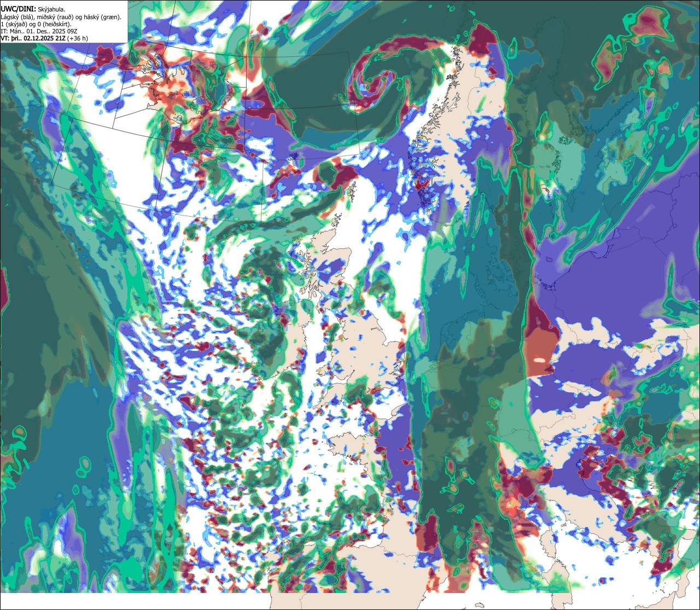Click the 'VT: þri.. 02.12.2025 21Z (+36 h)' line
The height and width of the screenshot is (610, 700).
44,39
